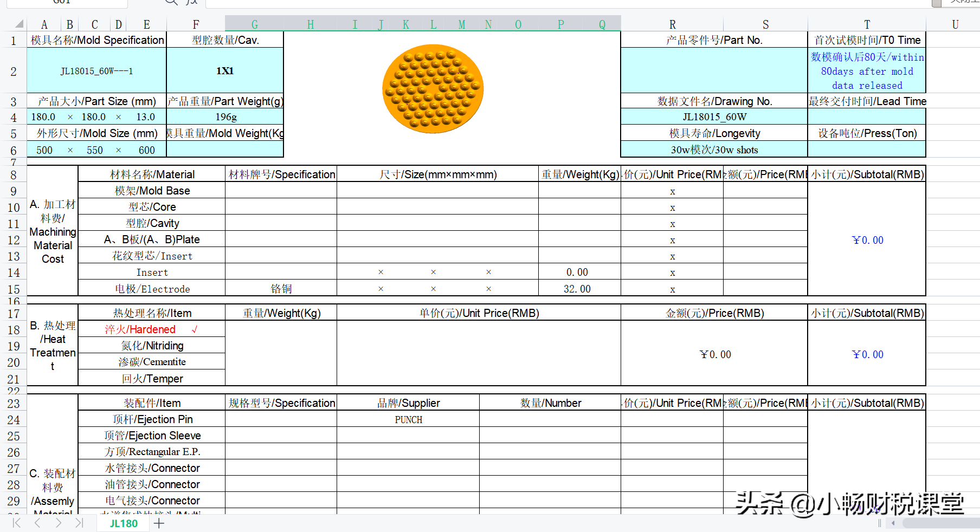This screenshot has height=532, width=980.
Task: Select '尺寸/Size(mm×mm×mm)' header cell
Action: click(437, 174)
